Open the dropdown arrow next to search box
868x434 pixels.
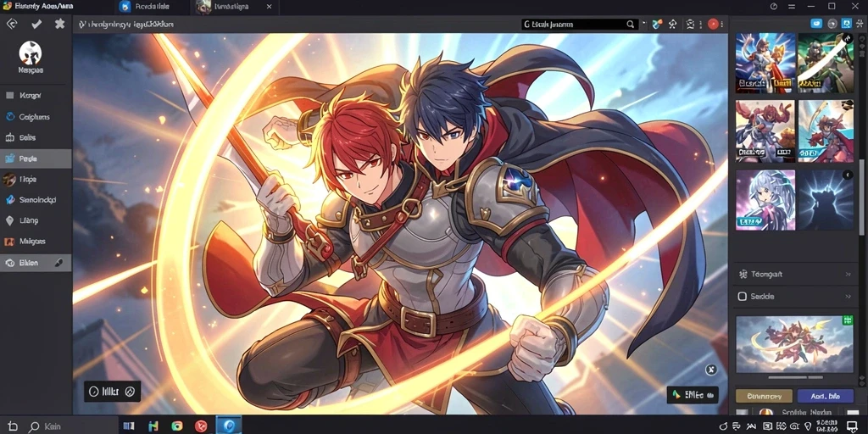(x=644, y=24)
